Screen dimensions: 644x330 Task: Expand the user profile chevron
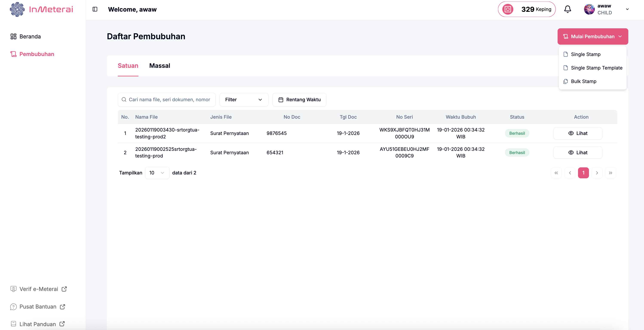pyautogui.click(x=627, y=9)
